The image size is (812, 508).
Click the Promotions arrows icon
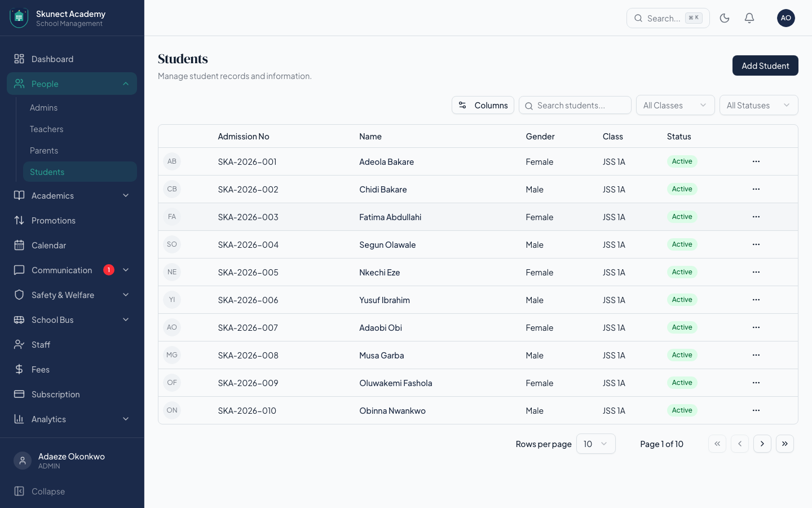coord(19,220)
